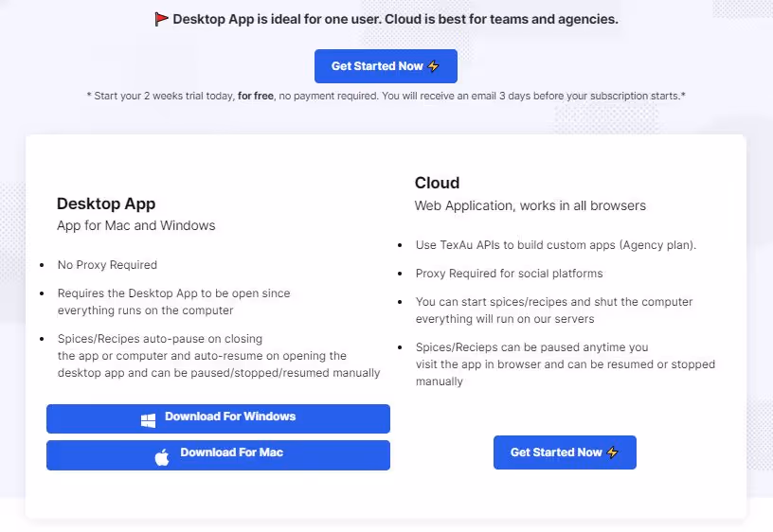Image resolution: width=773 pixels, height=532 pixels.
Task: Click 'Use TexAu APIs to build custom apps' bullet
Action: tap(555, 245)
